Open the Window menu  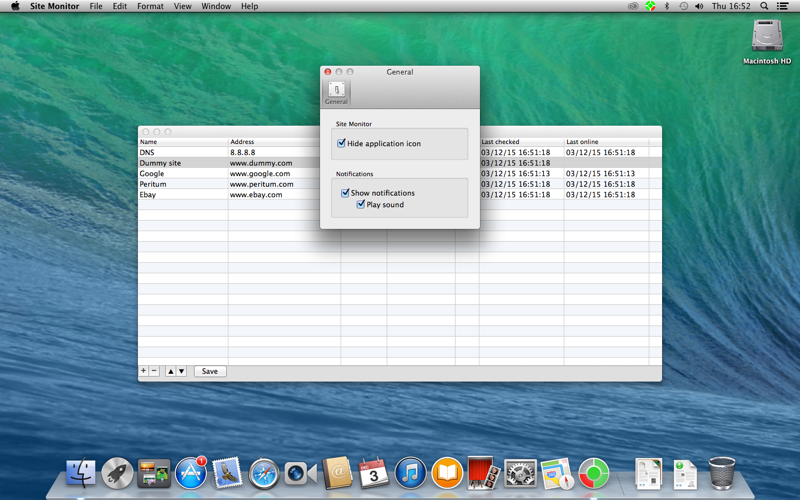(x=216, y=6)
